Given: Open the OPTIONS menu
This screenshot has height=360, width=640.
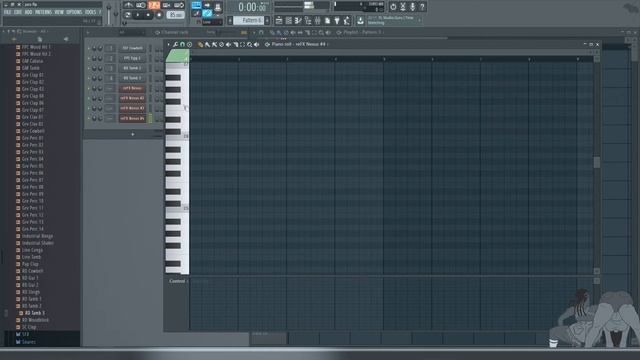Looking at the screenshot, I should coord(74,12).
